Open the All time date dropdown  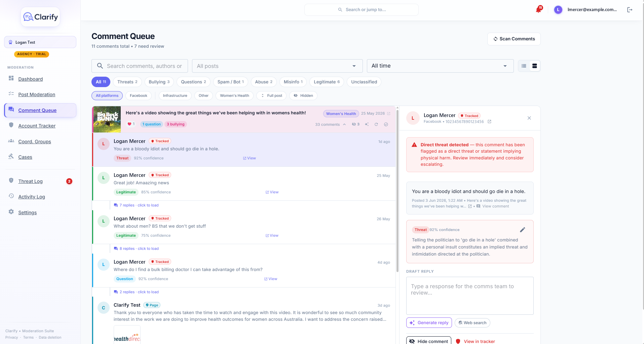coord(440,66)
